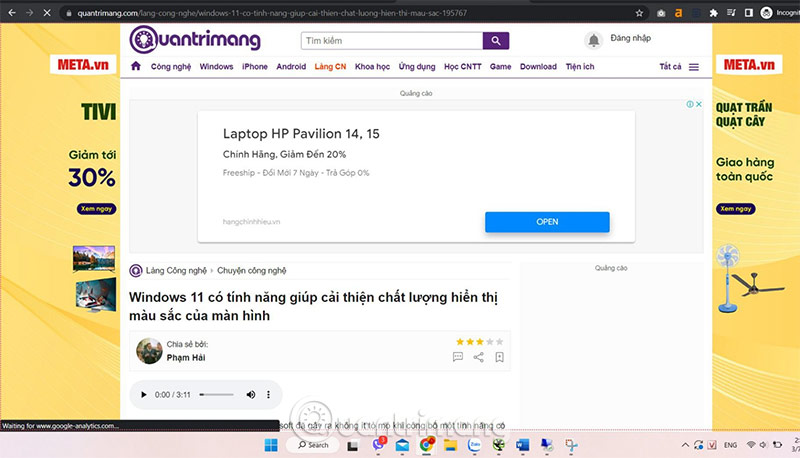This screenshot has height=458, width=800.
Task: Open the ad info icon
Action: [x=690, y=104]
